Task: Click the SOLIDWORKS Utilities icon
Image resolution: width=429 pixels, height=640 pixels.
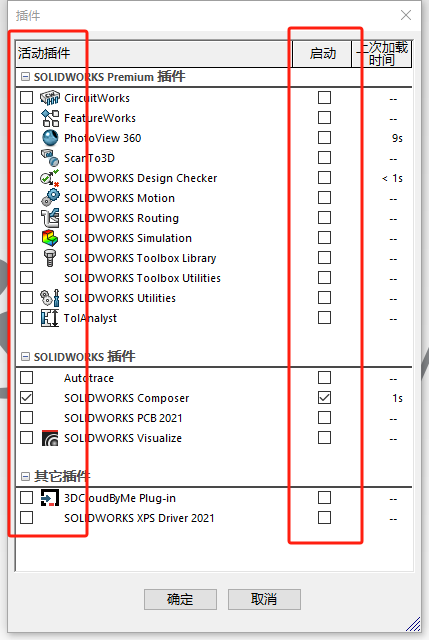Action: tap(50, 298)
